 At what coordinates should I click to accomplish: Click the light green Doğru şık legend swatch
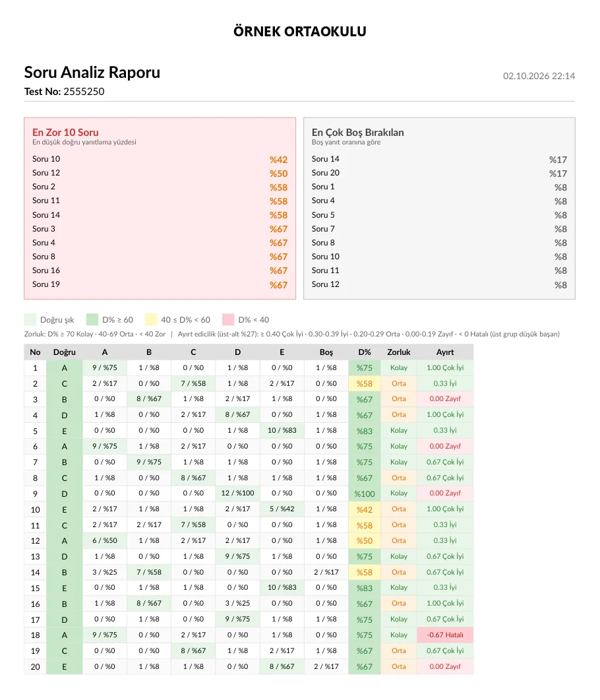click(x=30, y=319)
